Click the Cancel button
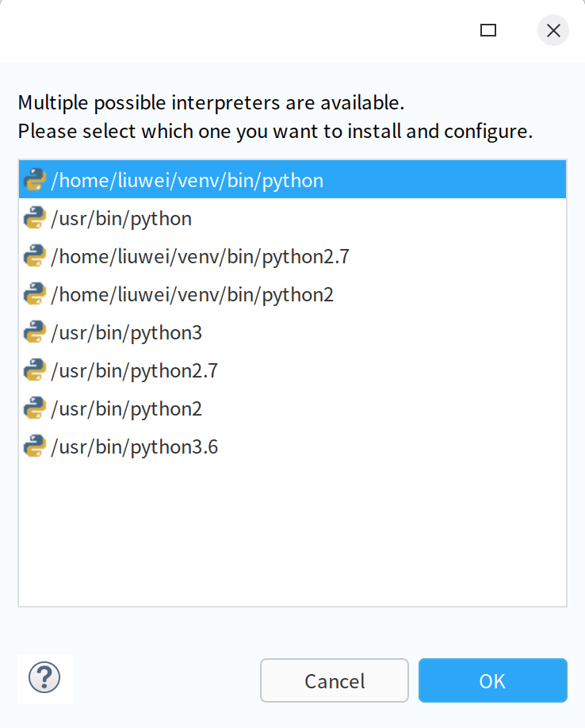585x728 pixels. point(335,680)
